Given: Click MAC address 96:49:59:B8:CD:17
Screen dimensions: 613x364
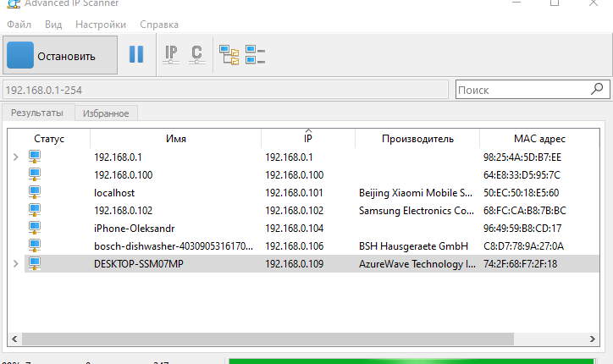Looking at the screenshot, I should (x=522, y=229).
